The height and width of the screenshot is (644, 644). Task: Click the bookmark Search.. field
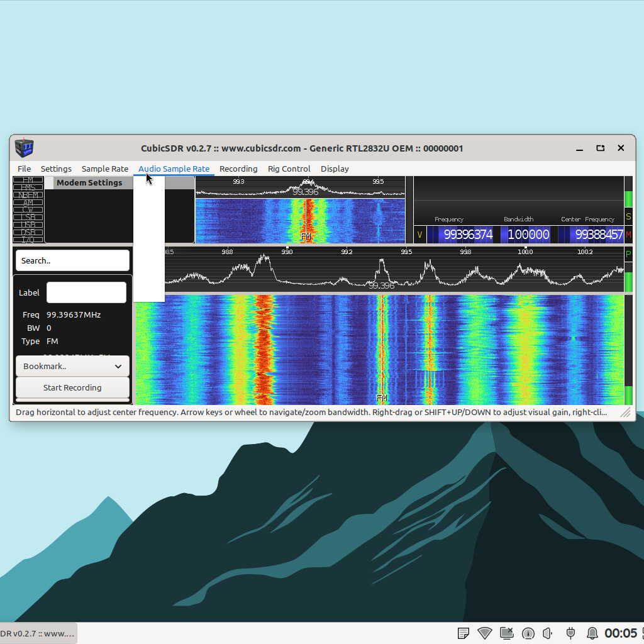point(72,260)
